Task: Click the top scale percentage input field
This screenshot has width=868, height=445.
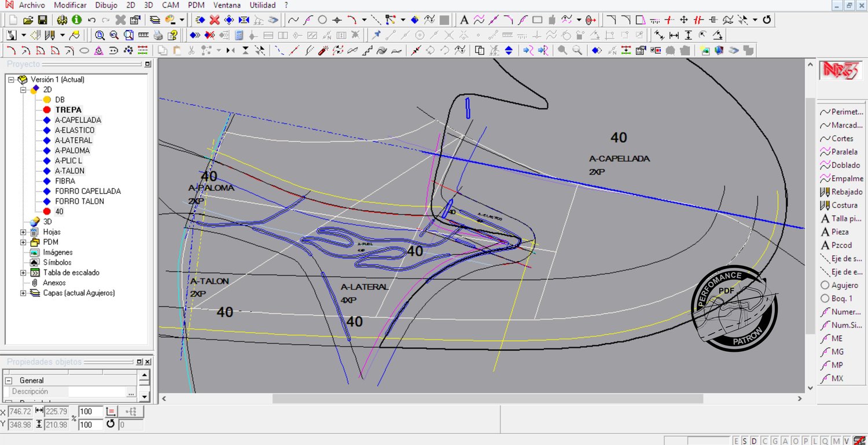Action: tap(90, 411)
